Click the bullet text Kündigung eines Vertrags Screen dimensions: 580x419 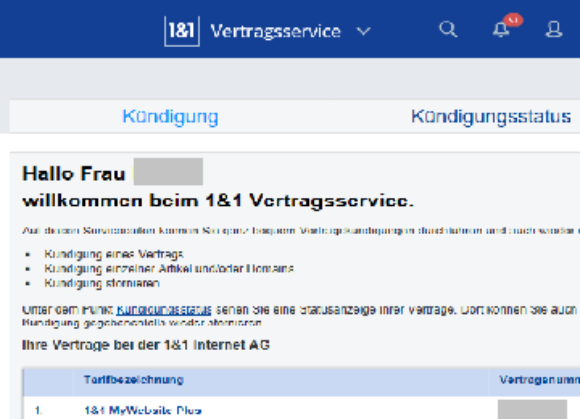point(114,254)
